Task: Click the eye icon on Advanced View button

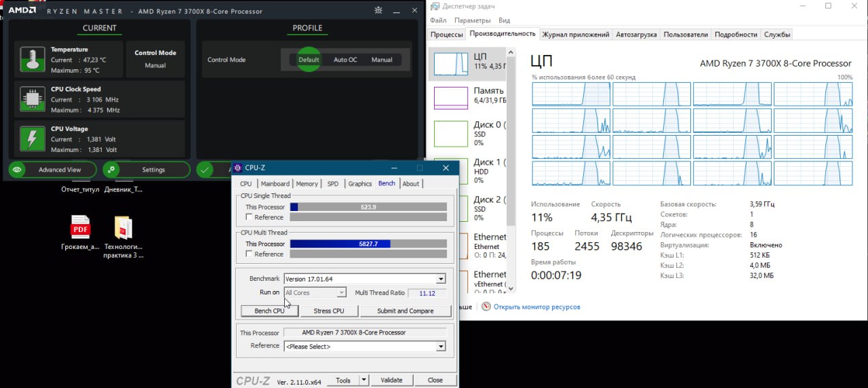Action: 18,170
